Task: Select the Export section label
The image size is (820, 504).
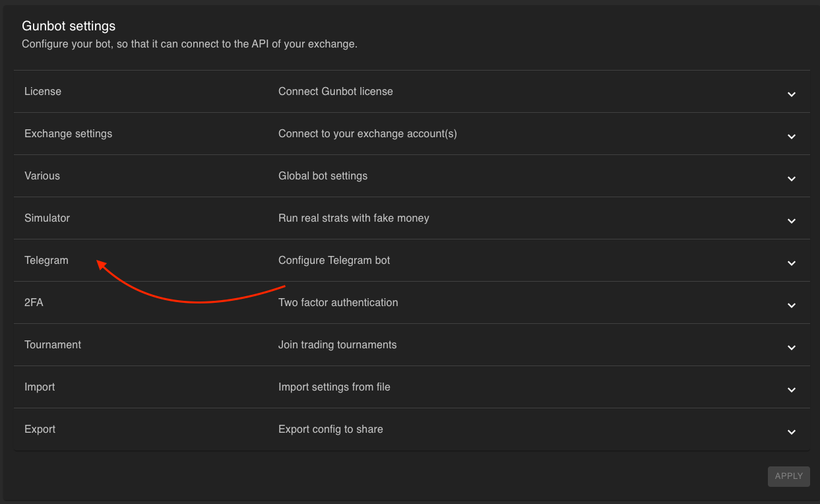Action: (x=40, y=429)
